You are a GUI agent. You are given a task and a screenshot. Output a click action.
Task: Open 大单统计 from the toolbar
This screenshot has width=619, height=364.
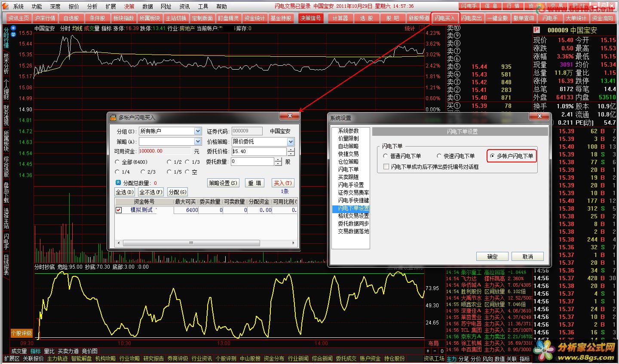pyautogui.click(x=576, y=18)
